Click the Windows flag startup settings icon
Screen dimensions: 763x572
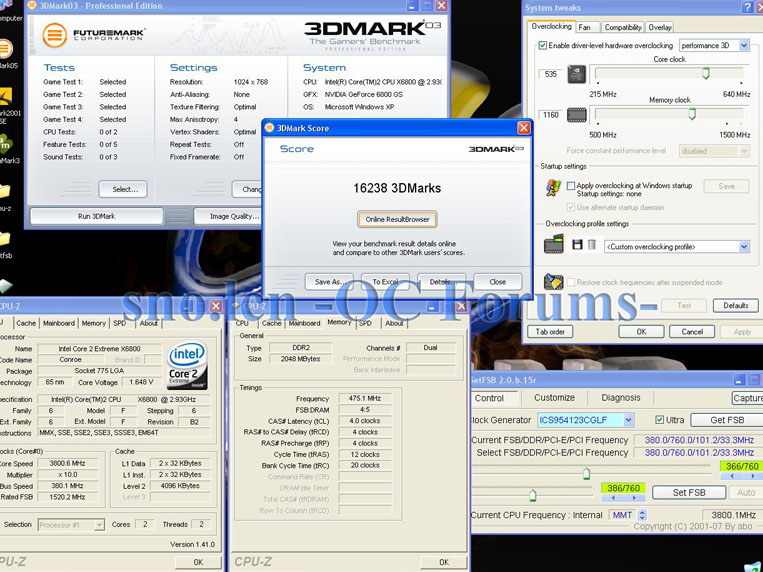point(553,187)
